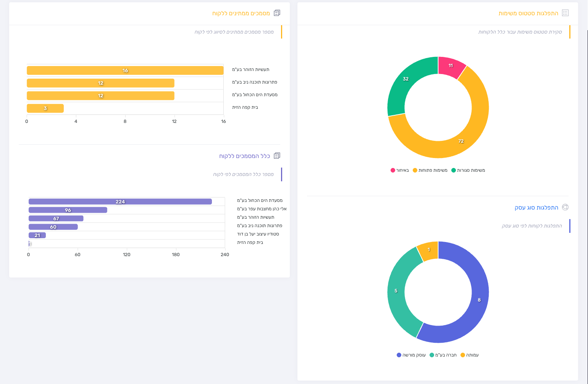
Task: Click the 'התפלגות סטטוס משימות' panel title
Action: pyautogui.click(x=528, y=13)
